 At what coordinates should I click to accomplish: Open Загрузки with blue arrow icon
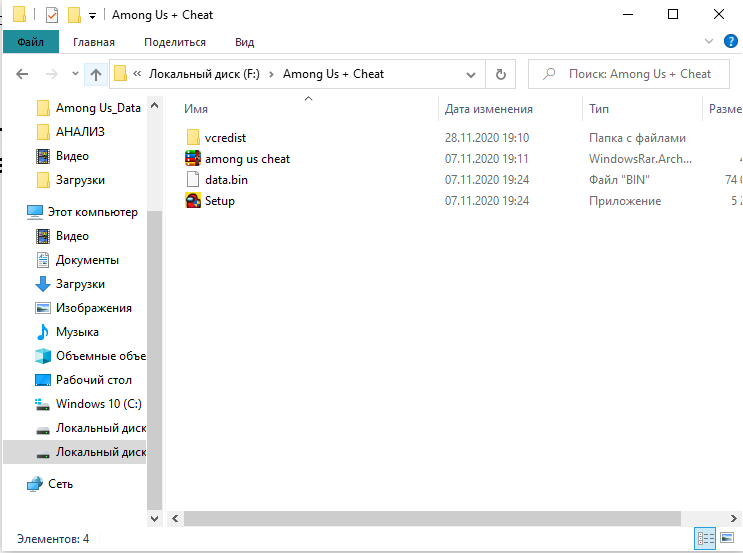[x=71, y=284]
